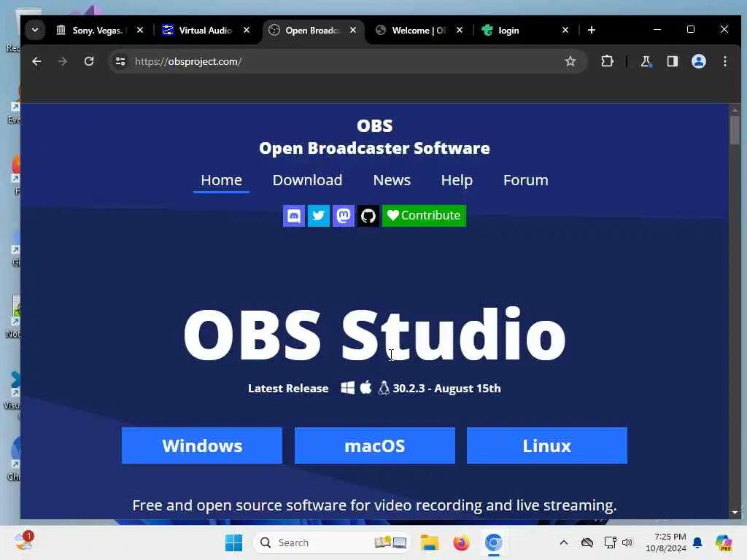Close the login tab
Screen dimensions: 747x560
point(565,30)
